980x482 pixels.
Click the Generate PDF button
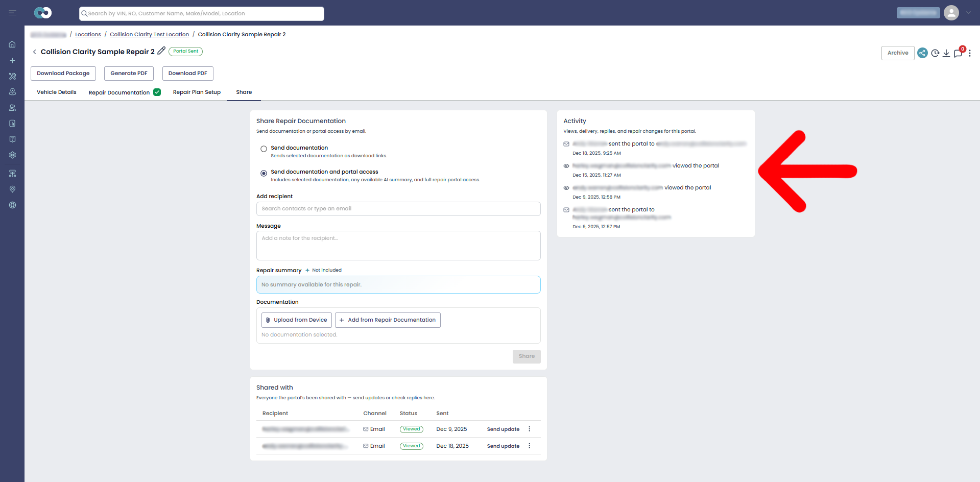(129, 74)
